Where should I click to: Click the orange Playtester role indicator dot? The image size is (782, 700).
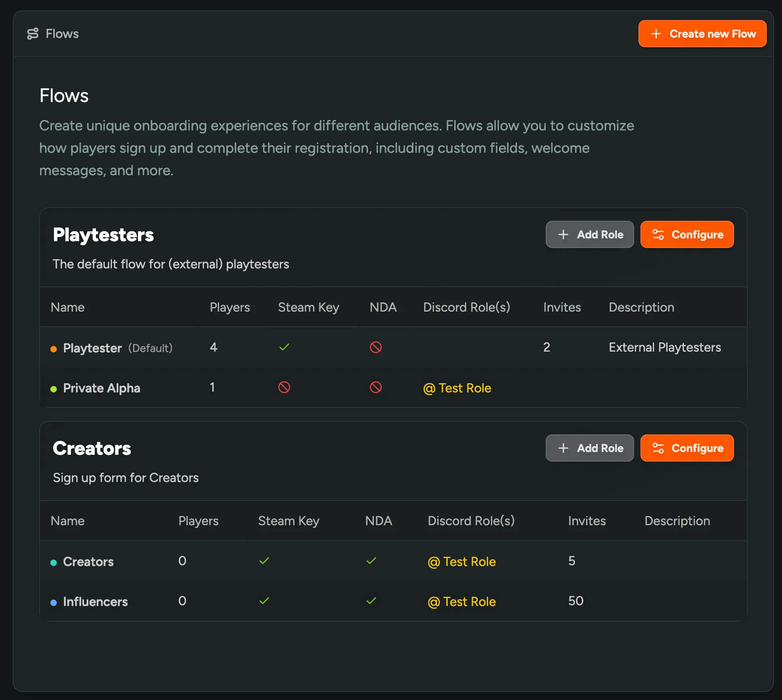tap(53, 347)
